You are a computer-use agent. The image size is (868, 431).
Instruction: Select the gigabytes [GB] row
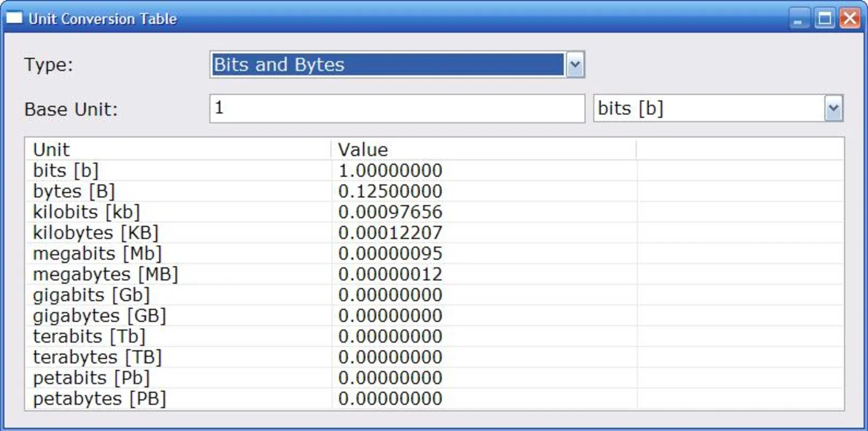pyautogui.click(x=434, y=316)
